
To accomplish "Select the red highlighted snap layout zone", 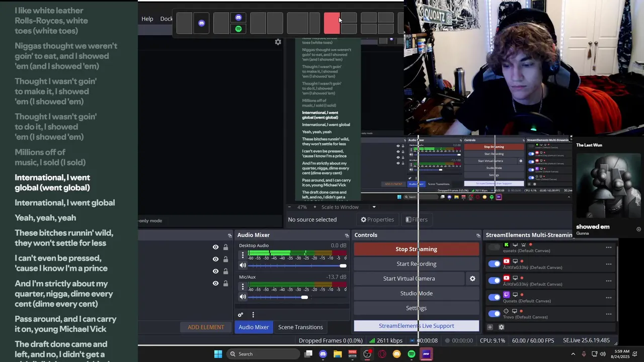I will 332,24.
